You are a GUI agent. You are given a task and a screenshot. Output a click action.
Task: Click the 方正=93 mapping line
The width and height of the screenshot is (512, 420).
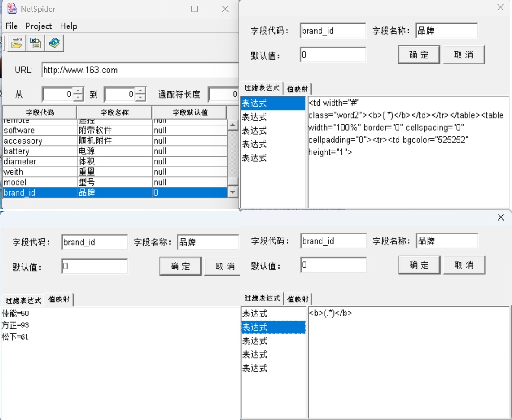(15, 325)
